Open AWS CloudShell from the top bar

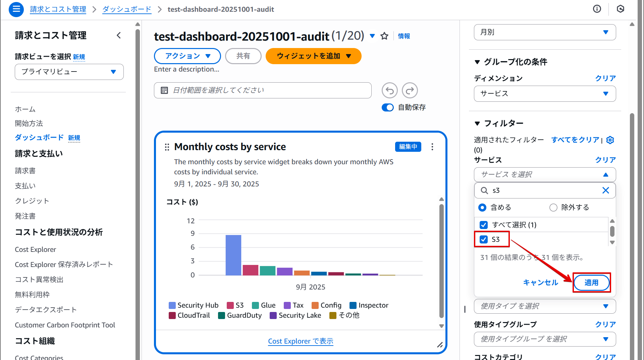[620, 9]
